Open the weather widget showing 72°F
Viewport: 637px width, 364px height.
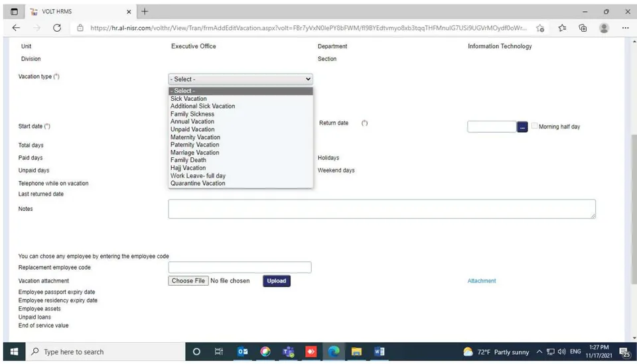496,352
